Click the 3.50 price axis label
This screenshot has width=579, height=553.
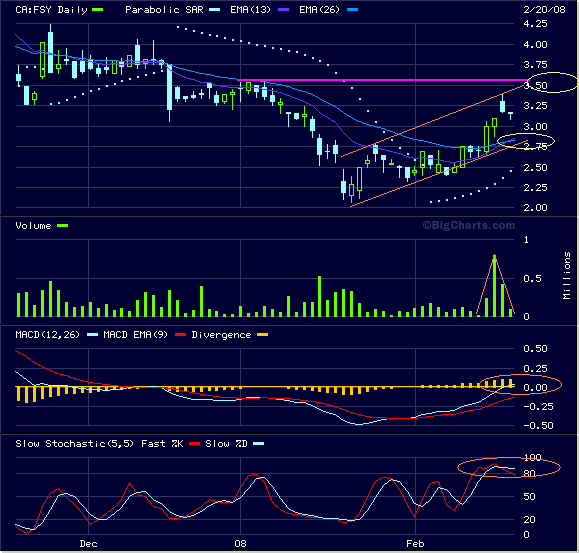pyautogui.click(x=535, y=86)
